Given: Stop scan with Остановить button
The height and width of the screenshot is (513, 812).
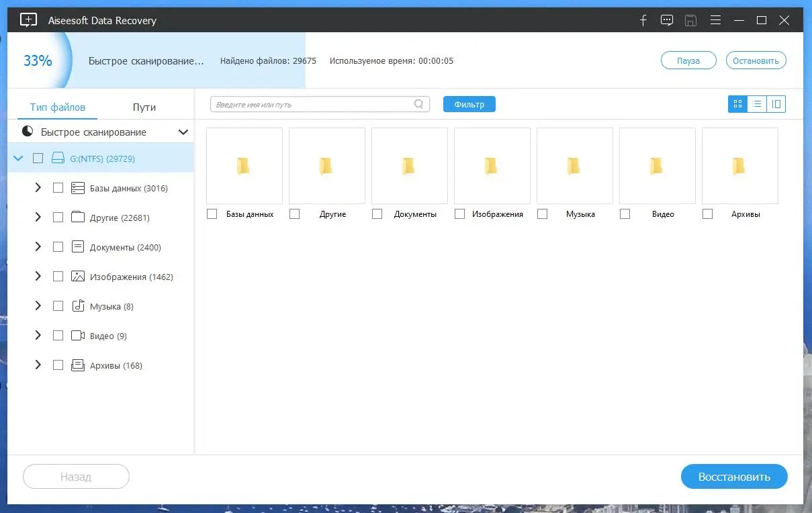Looking at the screenshot, I should (x=756, y=60).
